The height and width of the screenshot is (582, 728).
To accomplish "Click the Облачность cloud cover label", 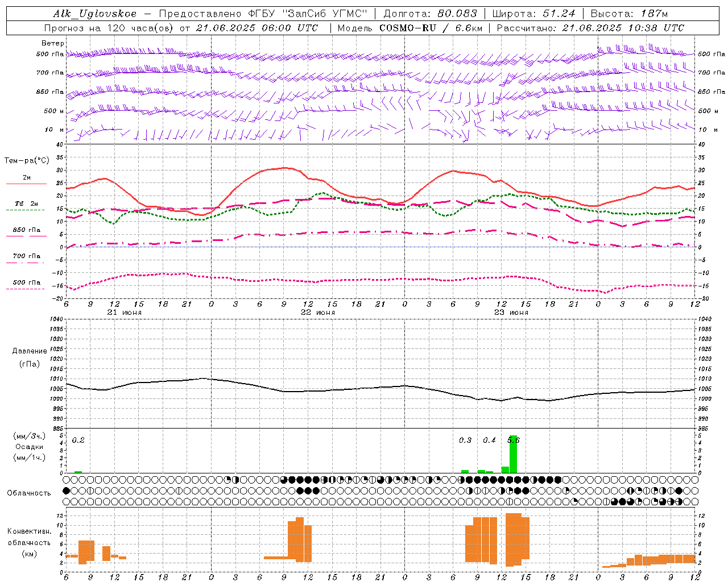I will click(x=29, y=493).
